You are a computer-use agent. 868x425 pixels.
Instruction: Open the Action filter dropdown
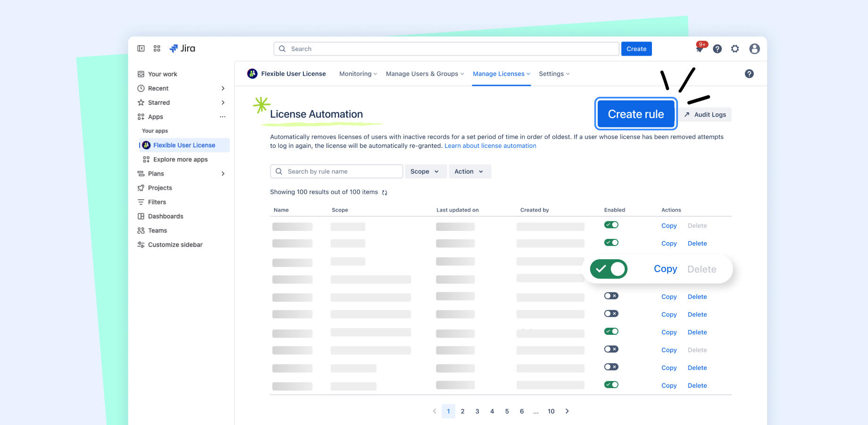469,171
